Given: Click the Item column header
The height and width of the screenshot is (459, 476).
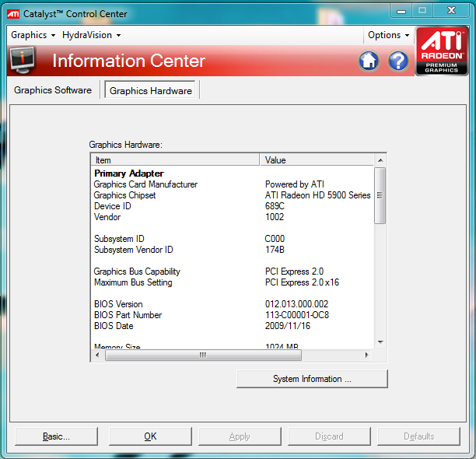Looking at the screenshot, I should pyautogui.click(x=175, y=160).
